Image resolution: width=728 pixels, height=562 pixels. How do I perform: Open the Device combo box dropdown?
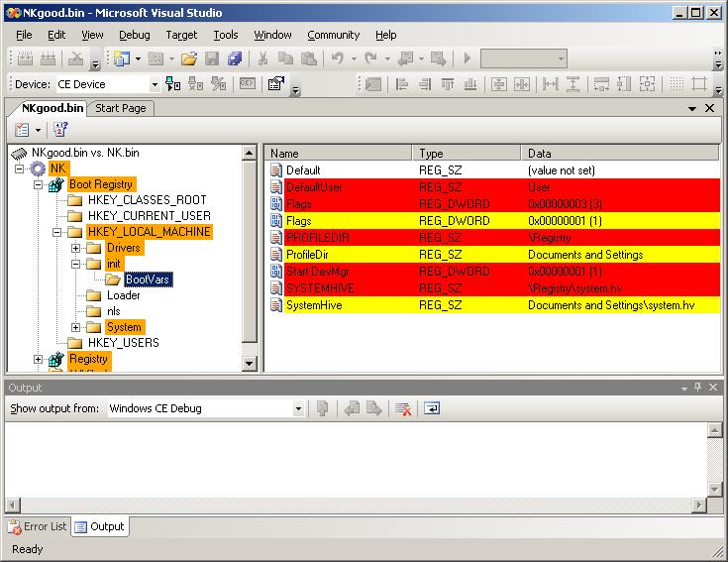(x=155, y=84)
